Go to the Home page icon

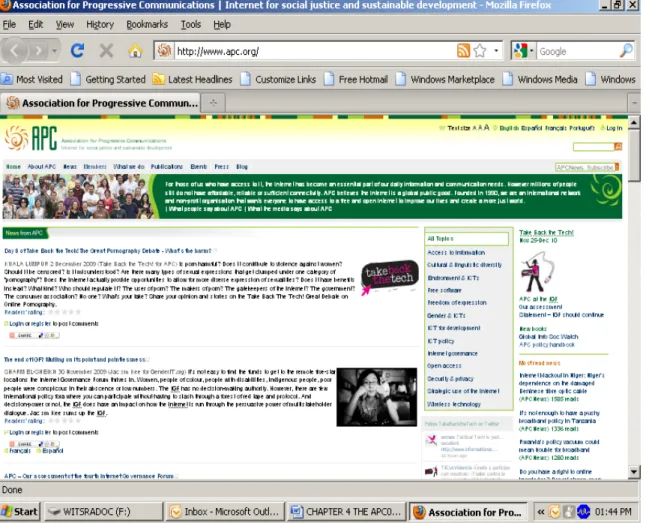coord(135,51)
